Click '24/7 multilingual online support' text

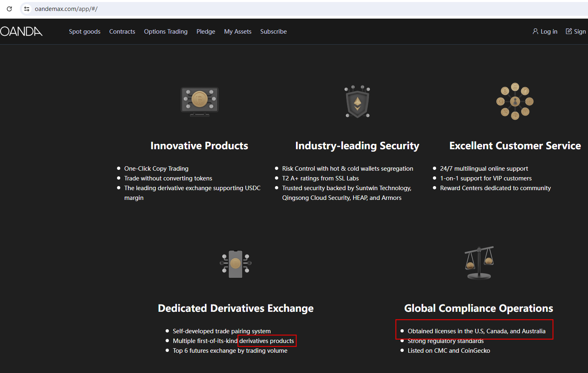tap(484, 169)
